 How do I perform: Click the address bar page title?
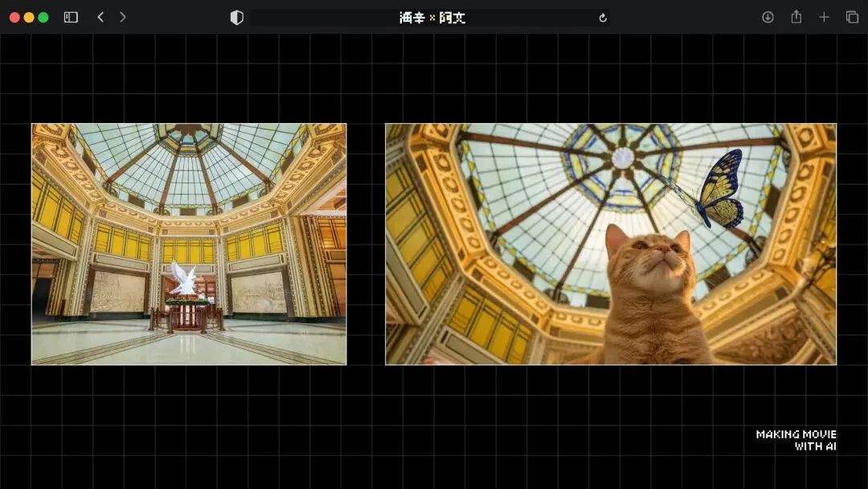[432, 18]
